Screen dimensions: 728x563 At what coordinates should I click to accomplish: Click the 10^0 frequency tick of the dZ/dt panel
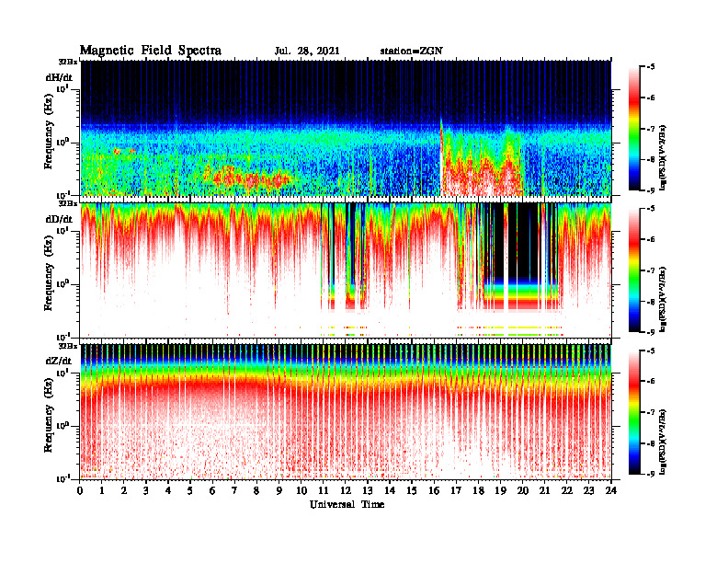pos(63,425)
